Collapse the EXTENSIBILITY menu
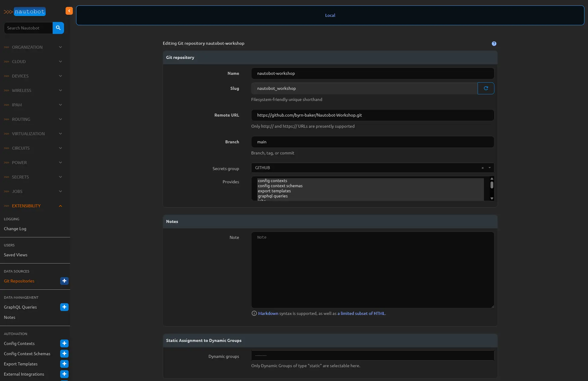Image resolution: width=588 pixels, height=381 pixels. 33,206
